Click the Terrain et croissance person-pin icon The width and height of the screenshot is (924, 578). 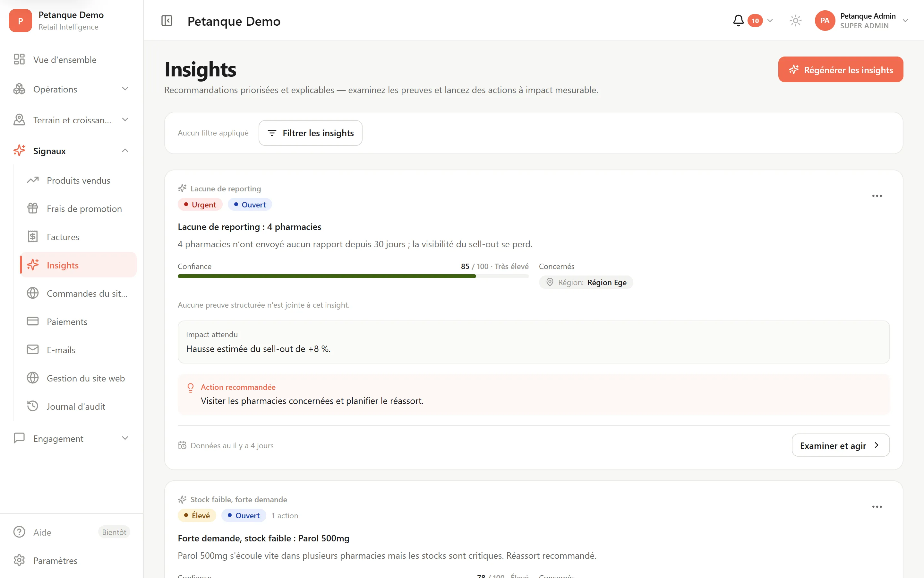point(19,120)
